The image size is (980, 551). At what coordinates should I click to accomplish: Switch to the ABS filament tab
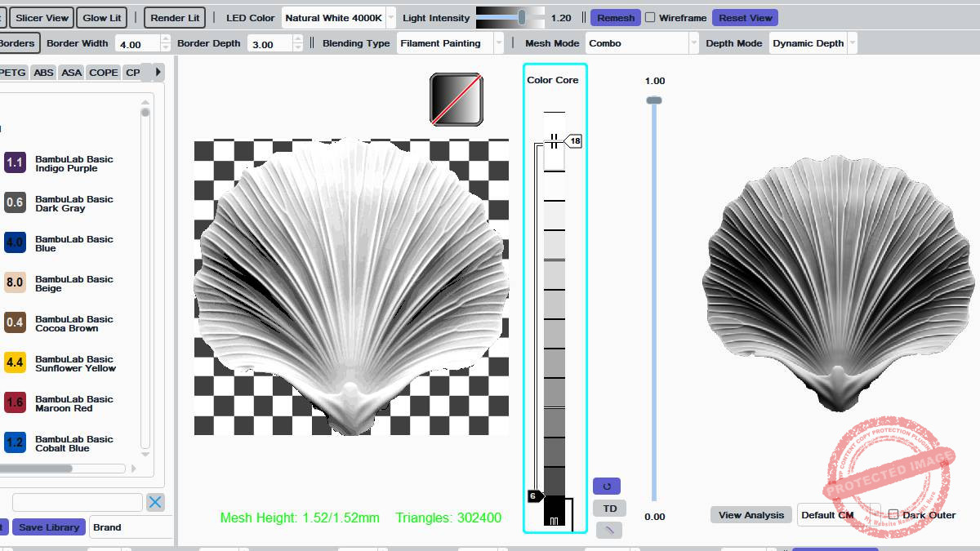(x=44, y=73)
